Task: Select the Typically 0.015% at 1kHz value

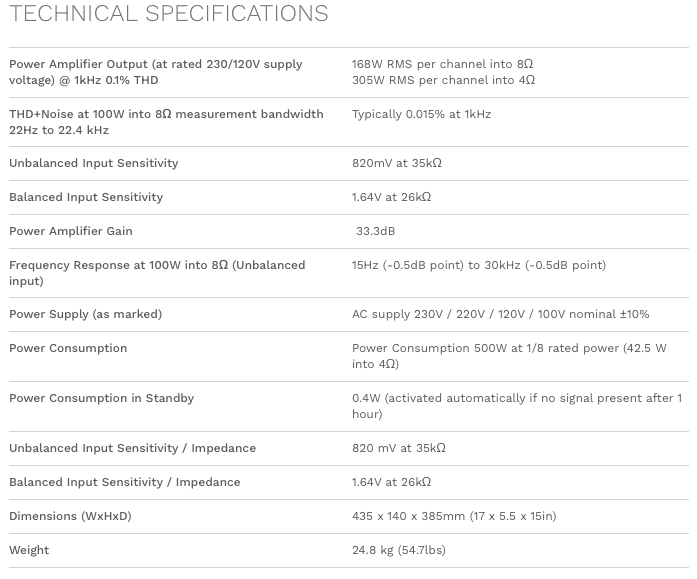Action: 421,114
